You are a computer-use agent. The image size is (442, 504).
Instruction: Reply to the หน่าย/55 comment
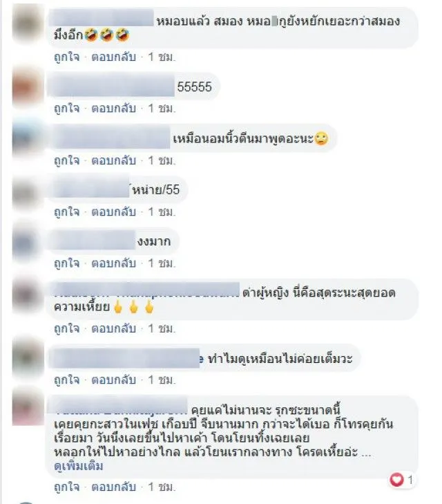(114, 212)
